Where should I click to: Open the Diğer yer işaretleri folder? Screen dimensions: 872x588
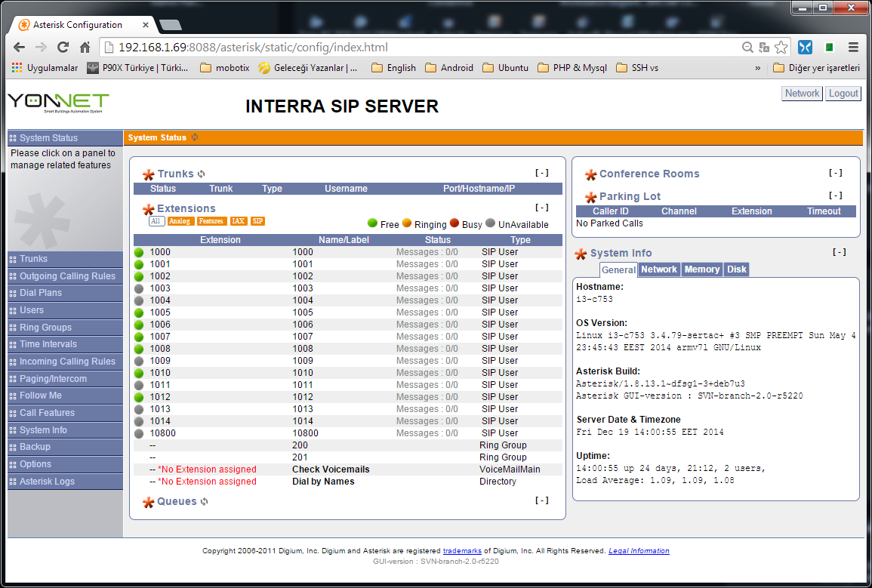pyautogui.click(x=816, y=68)
